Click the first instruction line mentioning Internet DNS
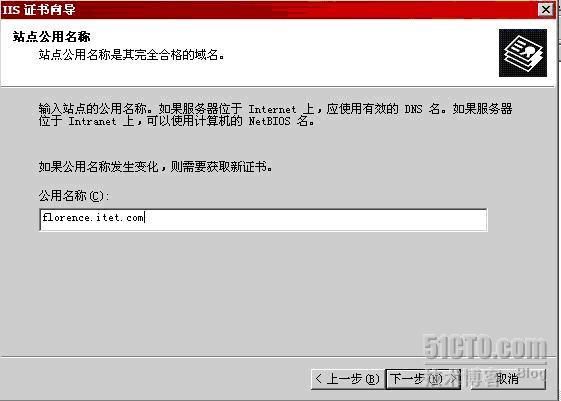Image resolution: width=561 pixels, height=401 pixels. click(x=275, y=109)
